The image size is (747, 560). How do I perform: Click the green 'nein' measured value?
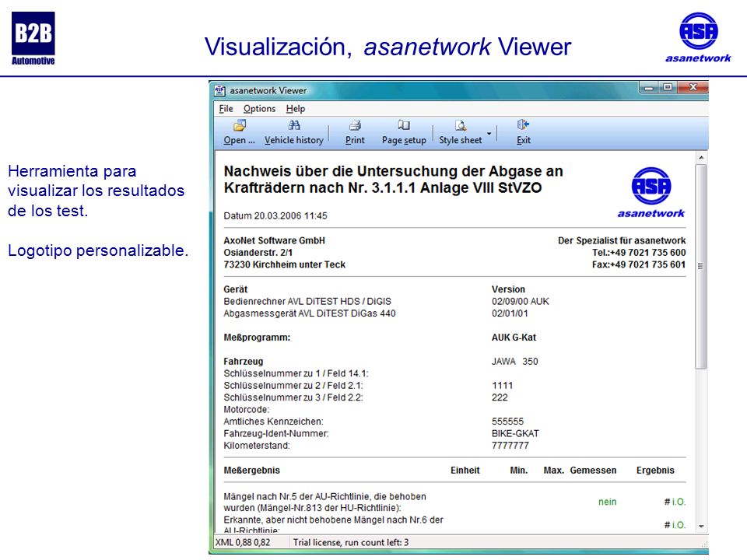pos(608,502)
